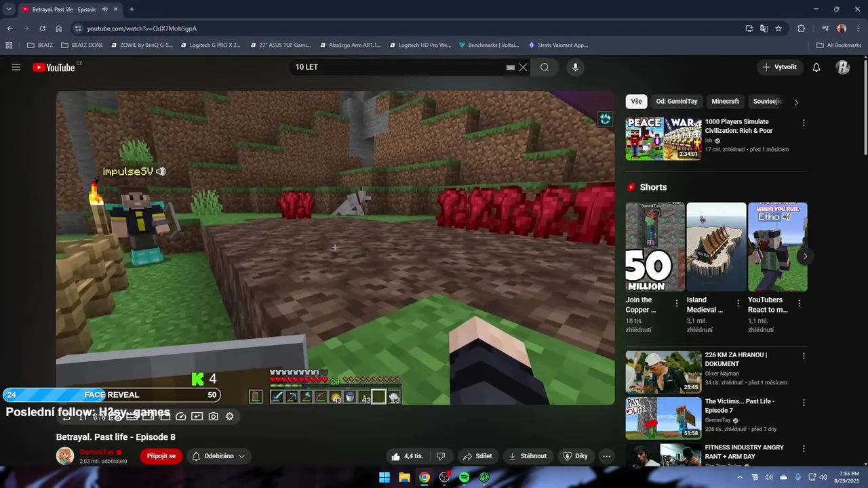
Task: Open the player extension settings gear
Action: [x=229, y=416]
